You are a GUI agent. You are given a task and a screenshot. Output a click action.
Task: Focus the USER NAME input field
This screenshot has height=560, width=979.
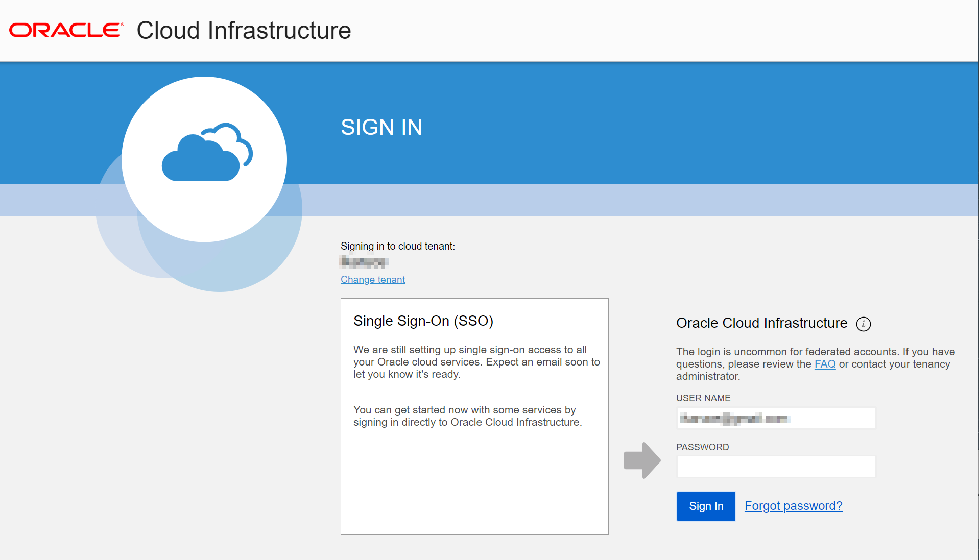776,418
